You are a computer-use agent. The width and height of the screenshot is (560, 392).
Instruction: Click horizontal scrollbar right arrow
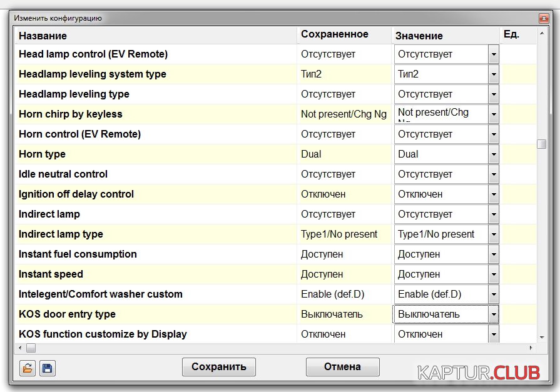tap(532, 348)
